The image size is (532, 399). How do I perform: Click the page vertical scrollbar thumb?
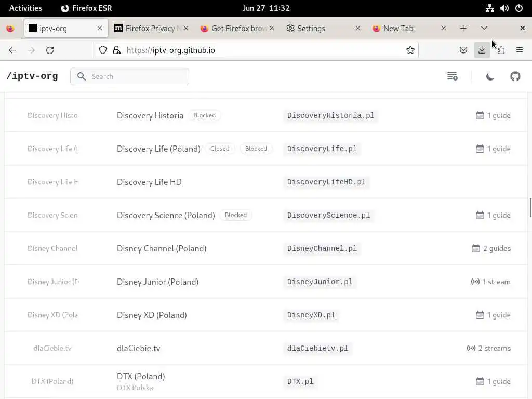530,207
